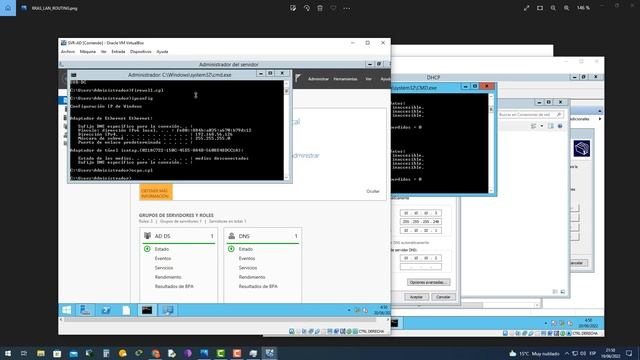Open Resultados de BPA under DNS
The height and width of the screenshot is (360, 640).
pos(258,287)
